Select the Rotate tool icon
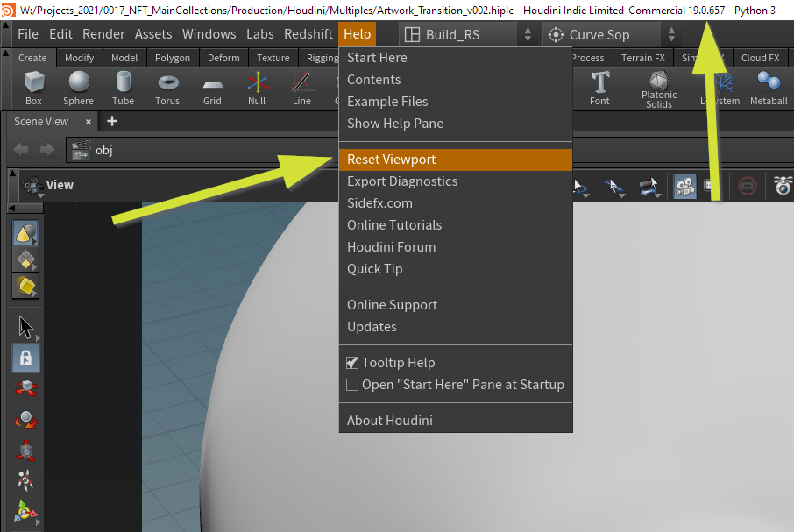This screenshot has height=532, width=794. point(25,419)
